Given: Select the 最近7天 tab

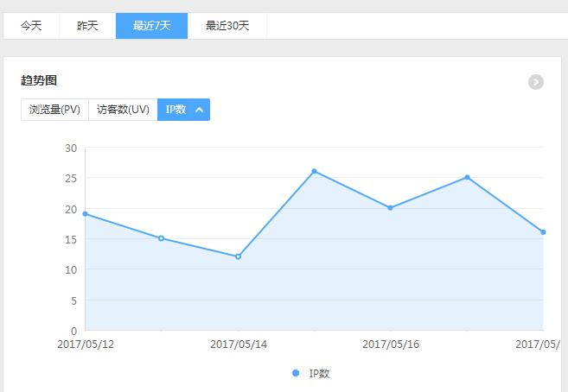Looking at the screenshot, I should (151, 26).
